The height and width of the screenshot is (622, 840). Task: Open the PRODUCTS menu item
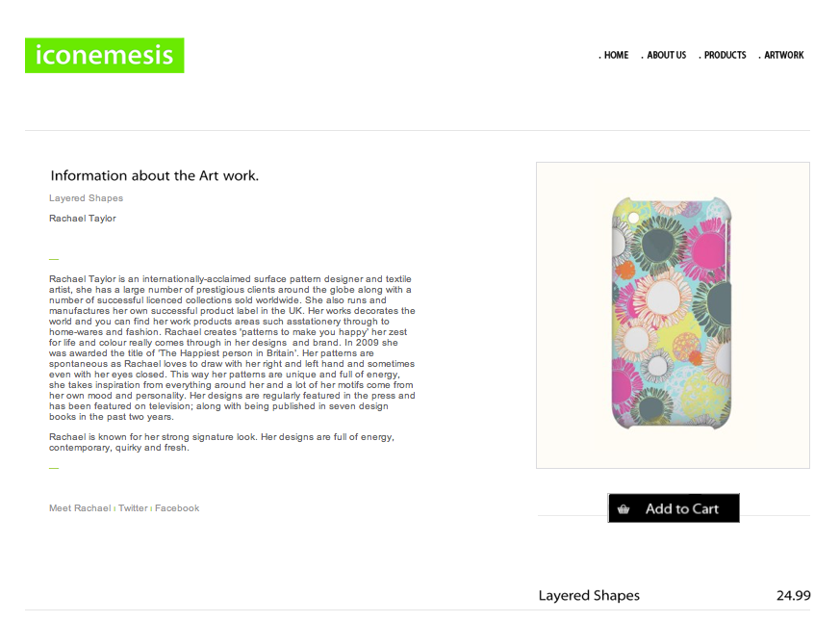[x=723, y=55]
